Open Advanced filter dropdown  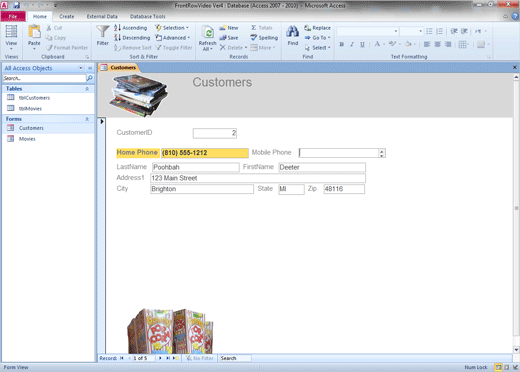pos(173,38)
